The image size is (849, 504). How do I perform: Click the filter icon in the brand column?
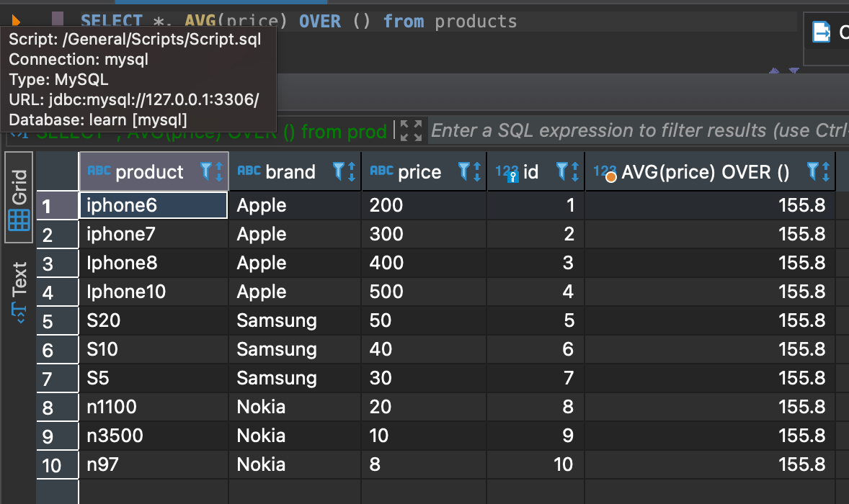point(339,171)
